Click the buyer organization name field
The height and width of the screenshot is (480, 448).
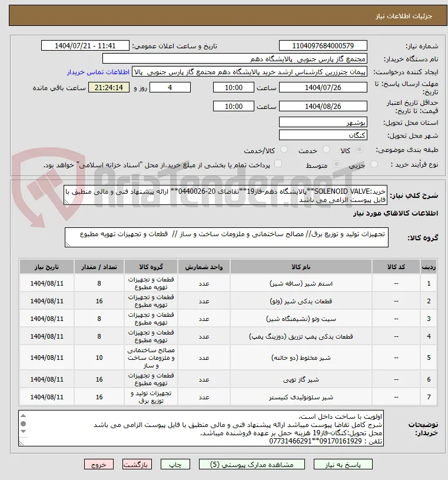(x=235, y=58)
